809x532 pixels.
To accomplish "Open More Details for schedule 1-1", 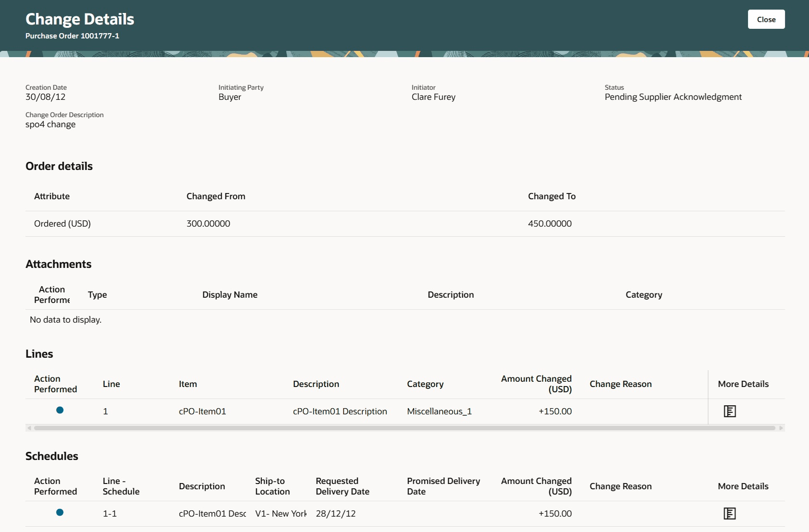I will 730,513.
